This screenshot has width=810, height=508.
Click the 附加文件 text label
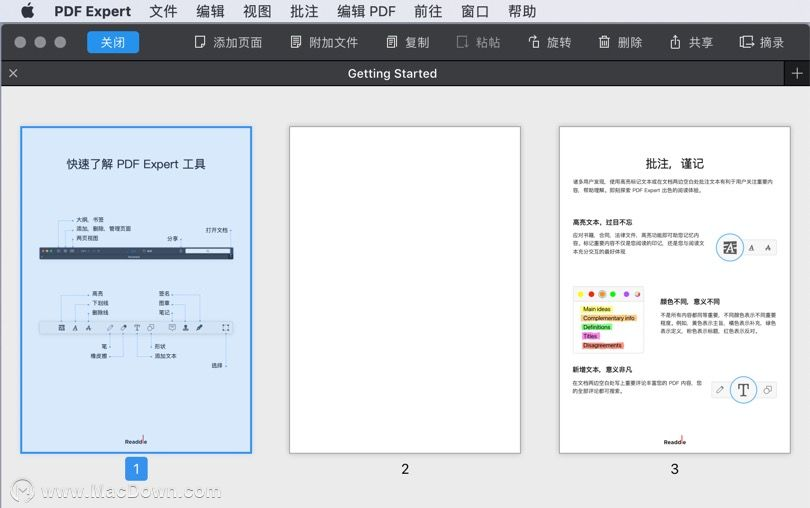(x=334, y=43)
